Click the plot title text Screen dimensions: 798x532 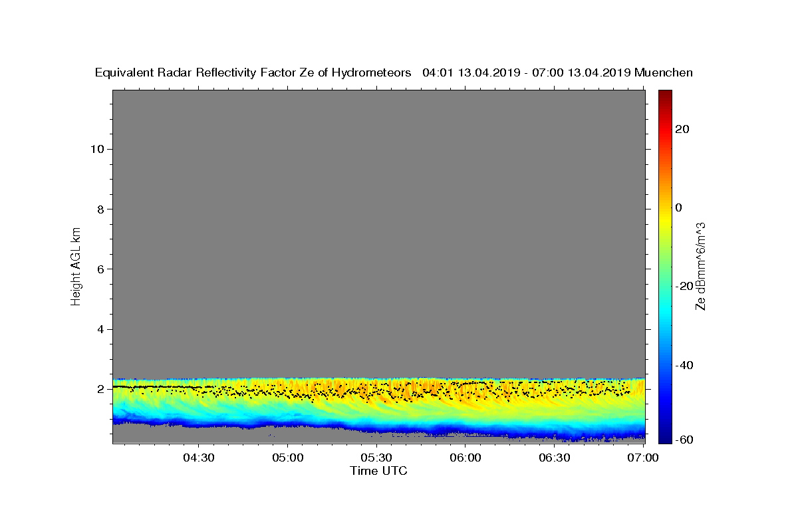pos(394,73)
